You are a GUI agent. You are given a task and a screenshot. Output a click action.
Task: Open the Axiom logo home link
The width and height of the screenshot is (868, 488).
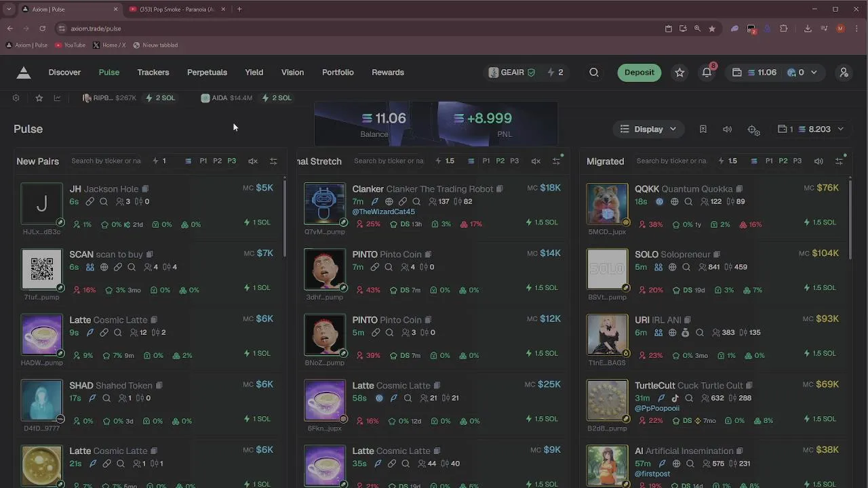coord(24,73)
